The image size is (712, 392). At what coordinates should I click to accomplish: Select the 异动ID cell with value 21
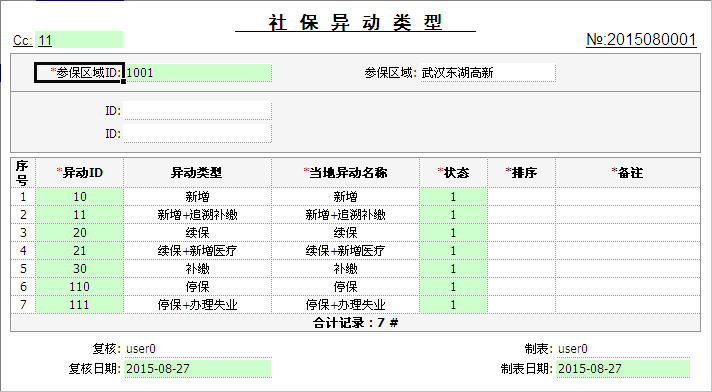[79, 251]
